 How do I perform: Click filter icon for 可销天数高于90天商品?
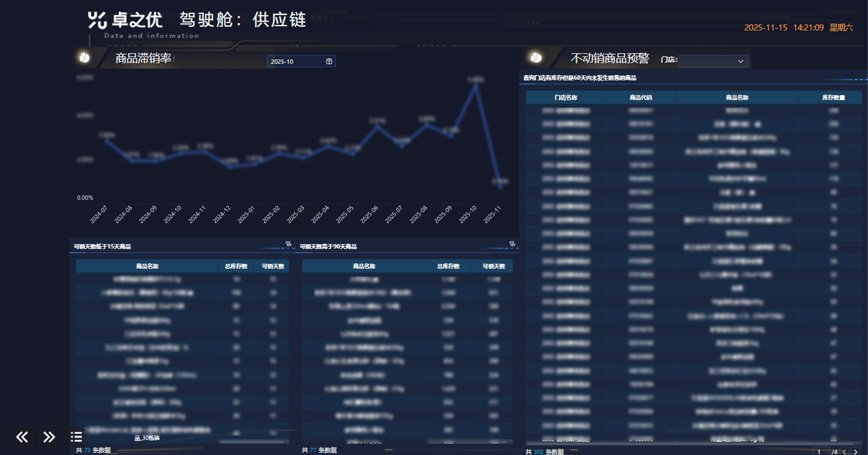coord(512,244)
